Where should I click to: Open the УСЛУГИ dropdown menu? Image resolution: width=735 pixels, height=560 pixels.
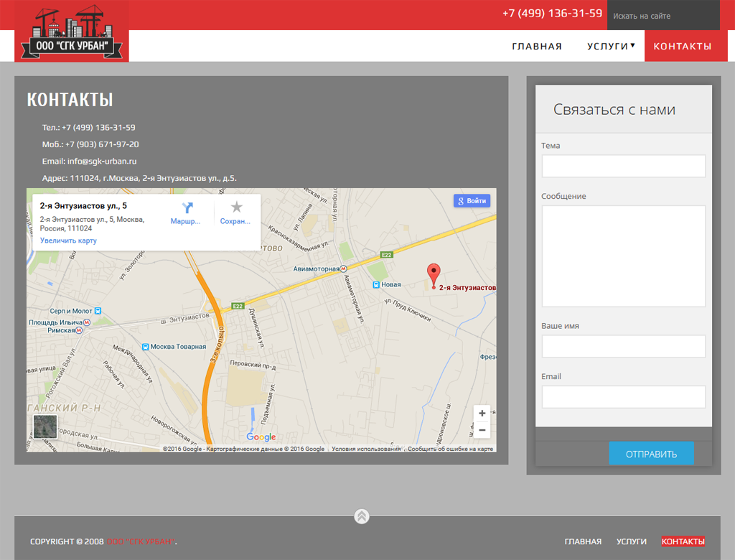coord(612,46)
